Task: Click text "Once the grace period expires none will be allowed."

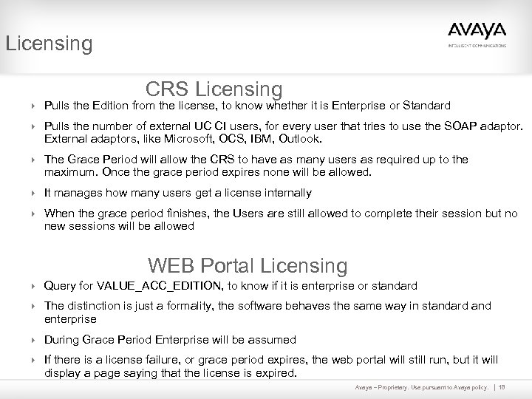Action: (237, 172)
